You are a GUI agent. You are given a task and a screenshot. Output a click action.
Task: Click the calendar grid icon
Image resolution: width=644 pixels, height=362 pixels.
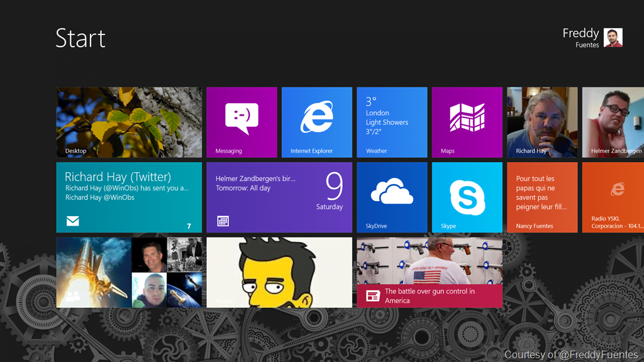click(x=223, y=221)
